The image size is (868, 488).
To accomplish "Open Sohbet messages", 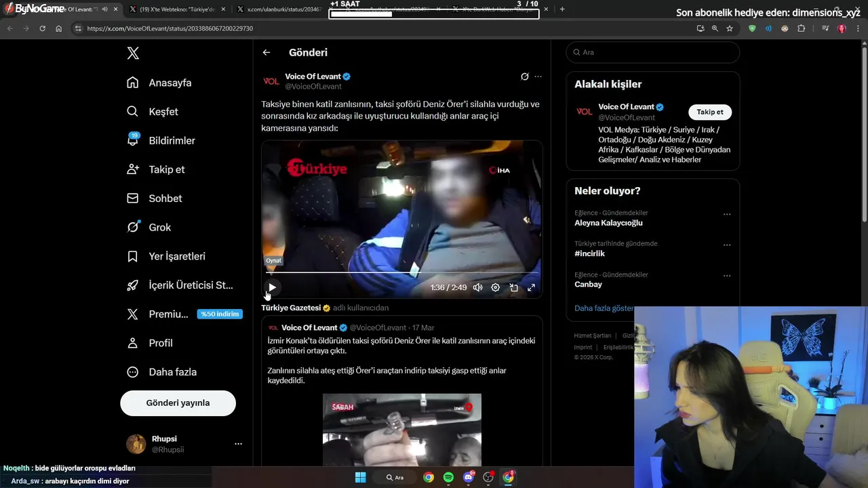I will pyautogui.click(x=155, y=199).
